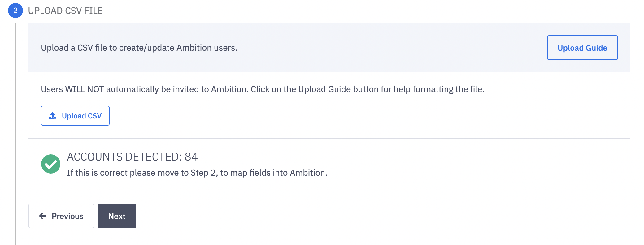
Task: Open the Upload Guide
Action: 582,48
